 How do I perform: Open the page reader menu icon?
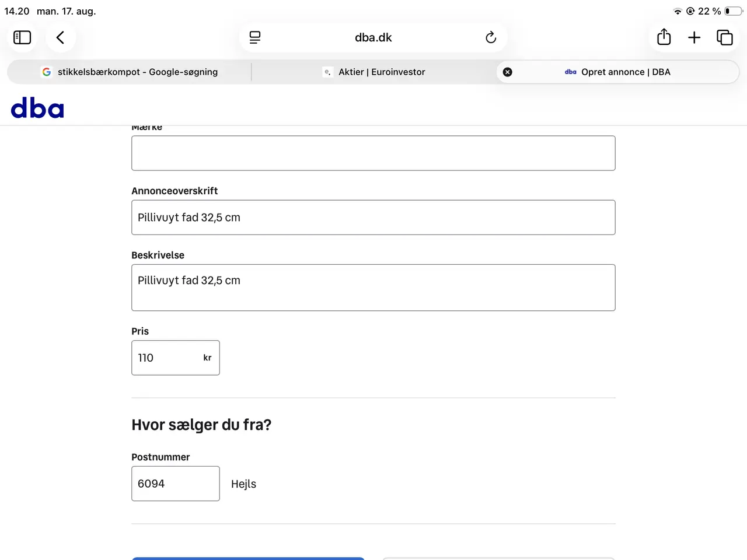[x=255, y=37]
